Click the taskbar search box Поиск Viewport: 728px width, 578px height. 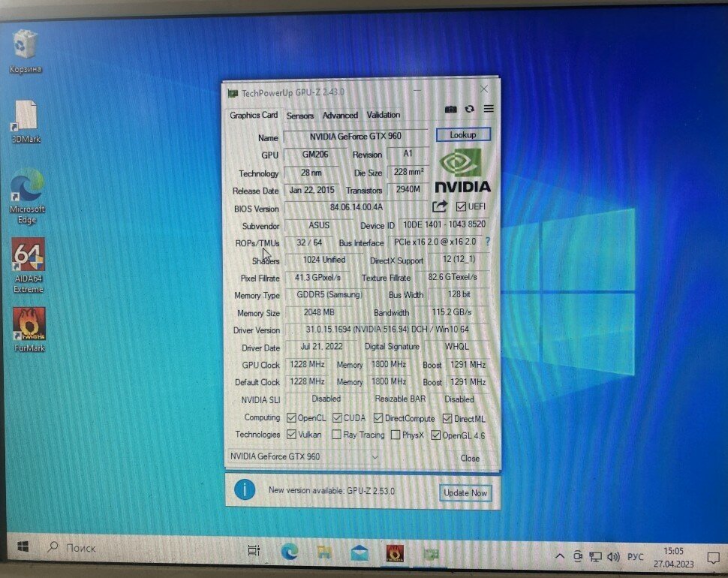coord(81,548)
